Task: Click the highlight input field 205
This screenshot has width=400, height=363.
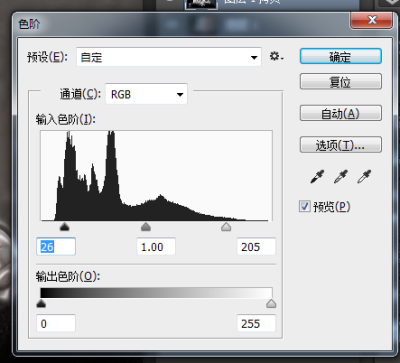Action: point(256,247)
